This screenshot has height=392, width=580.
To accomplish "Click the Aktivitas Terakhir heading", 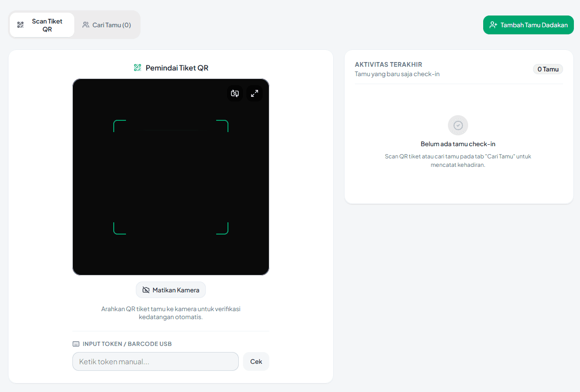I will tap(388, 64).
